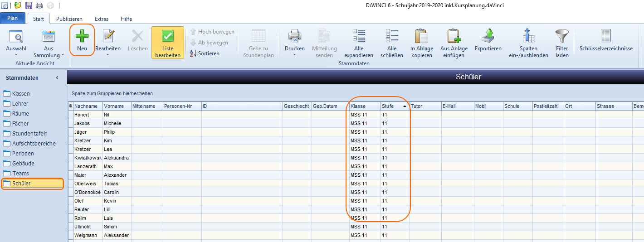Click the Auswahl view icon
Image resolution: width=644 pixels, height=242 pixels.
coord(16,36)
